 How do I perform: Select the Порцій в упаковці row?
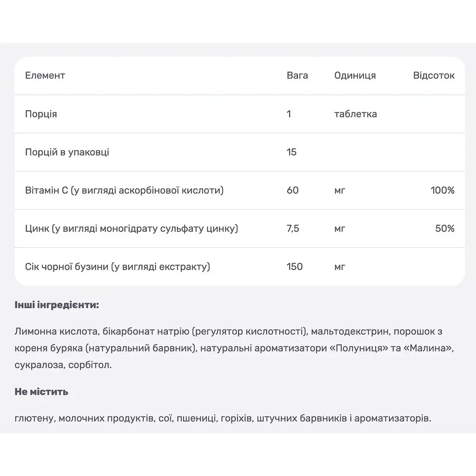[239, 152]
